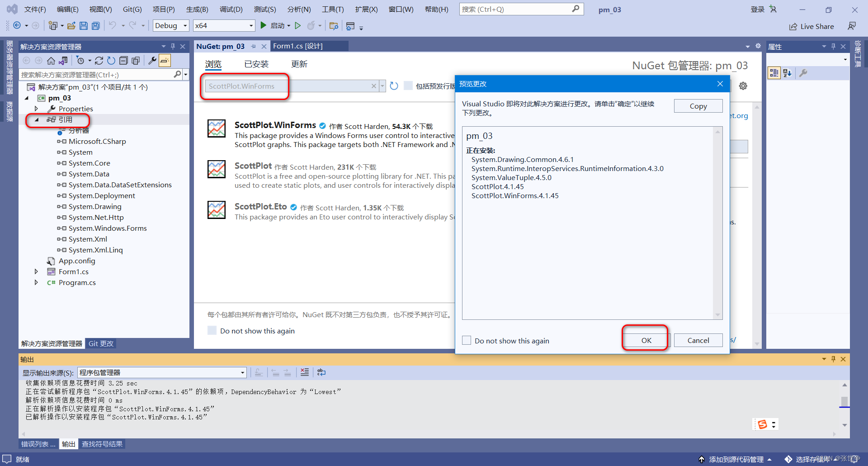Switch views icon in Solution Explorer toolbar
Screen dimensions: 868x466
click(x=63, y=61)
